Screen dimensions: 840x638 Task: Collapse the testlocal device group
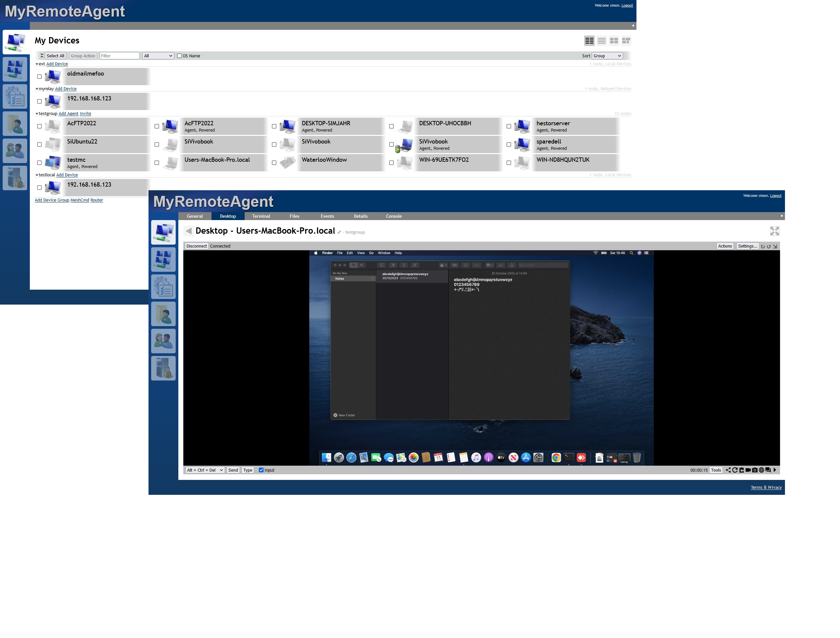37,175
